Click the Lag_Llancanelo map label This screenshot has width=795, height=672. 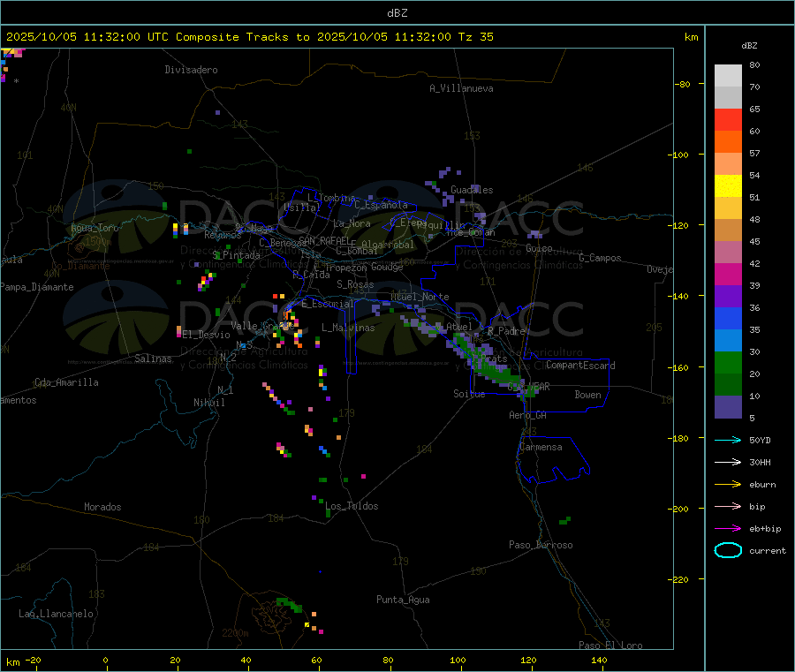[x=56, y=613]
